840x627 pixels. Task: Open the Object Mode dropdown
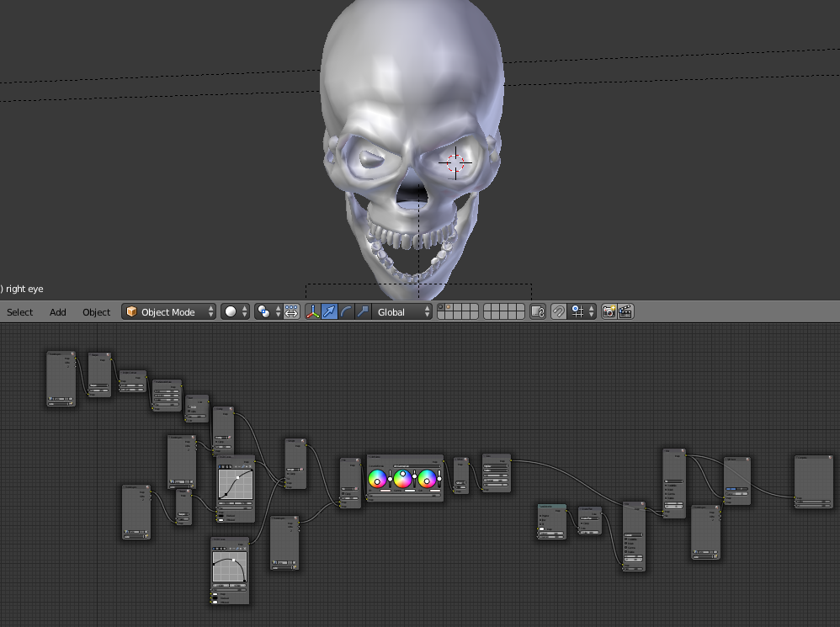(x=168, y=311)
